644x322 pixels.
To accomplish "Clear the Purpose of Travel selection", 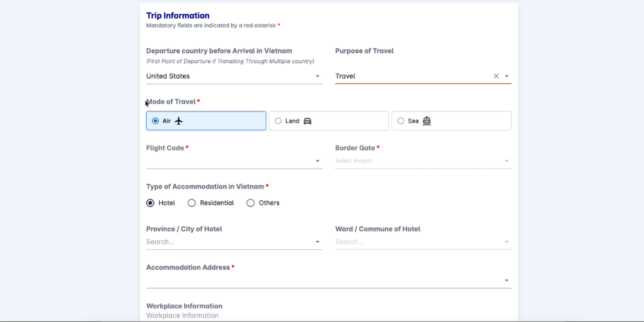I will point(496,76).
